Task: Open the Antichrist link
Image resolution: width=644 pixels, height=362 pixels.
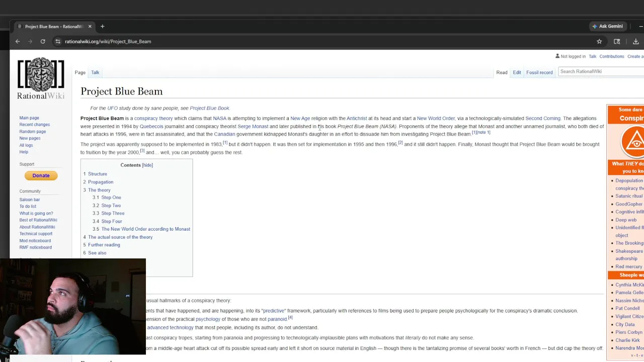Action: tap(357, 119)
